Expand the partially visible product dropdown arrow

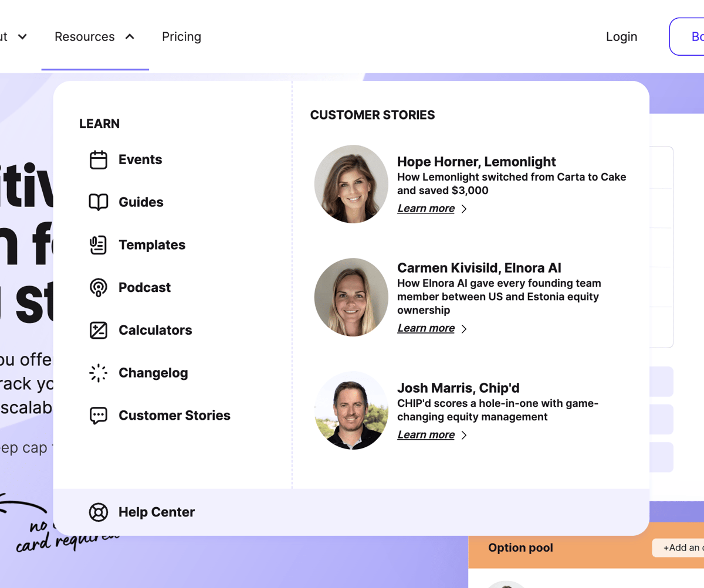pos(22,36)
